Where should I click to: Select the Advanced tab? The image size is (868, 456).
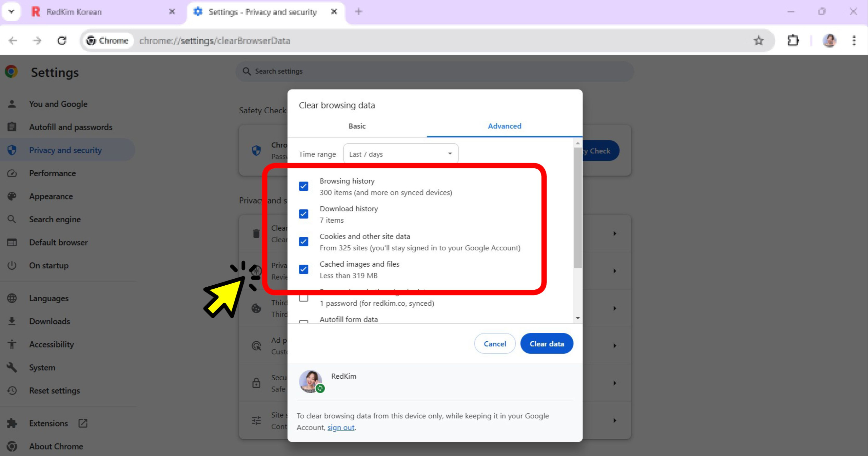(x=504, y=126)
